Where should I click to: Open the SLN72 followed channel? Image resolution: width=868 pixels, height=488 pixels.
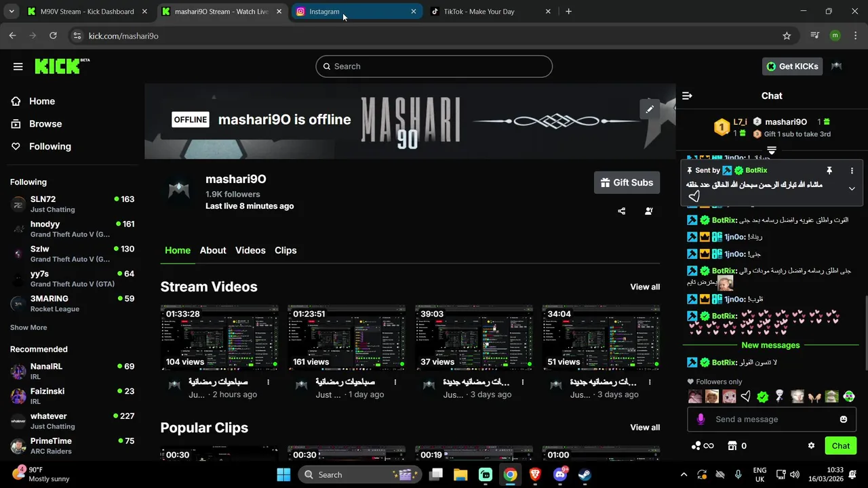click(72, 204)
